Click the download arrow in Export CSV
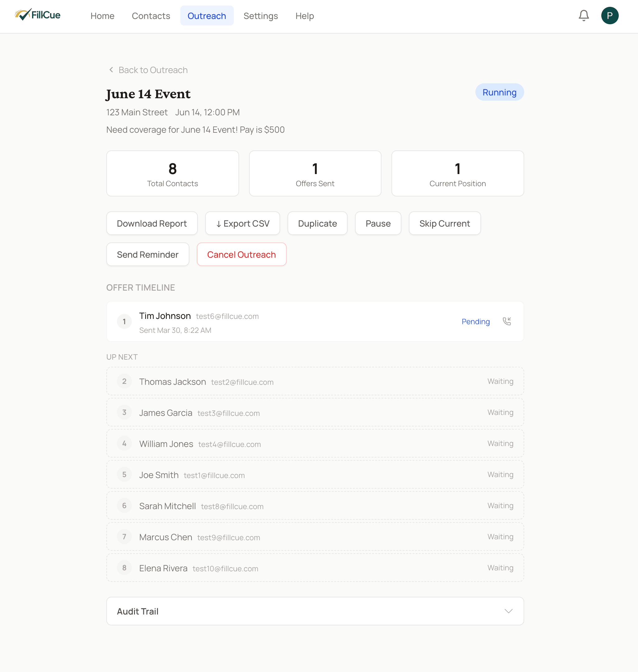The image size is (638, 672). [219, 223]
